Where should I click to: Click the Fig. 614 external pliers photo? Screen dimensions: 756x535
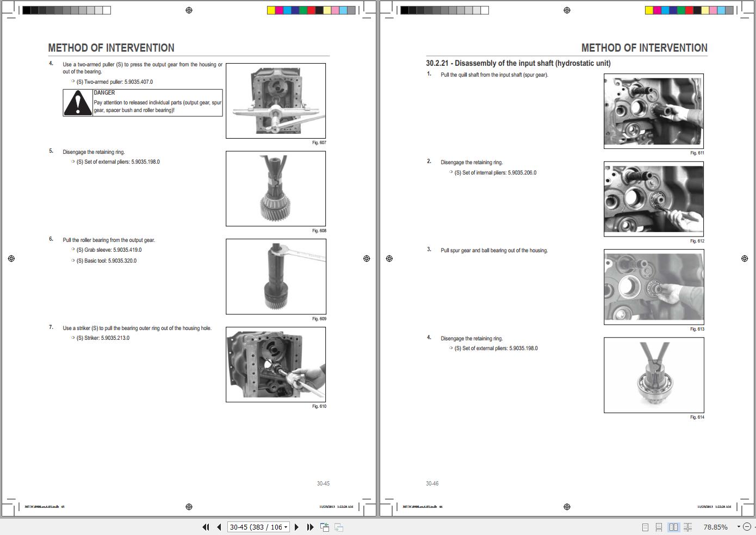(x=654, y=375)
